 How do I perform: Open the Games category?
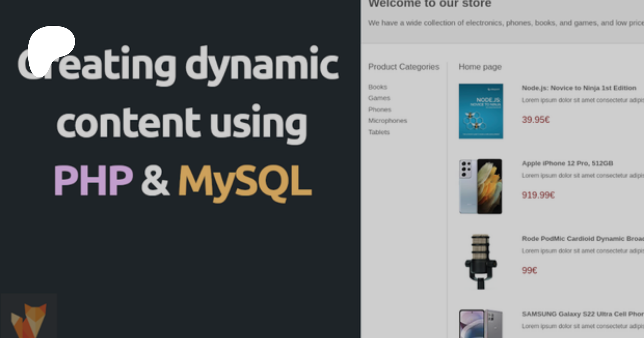379,98
